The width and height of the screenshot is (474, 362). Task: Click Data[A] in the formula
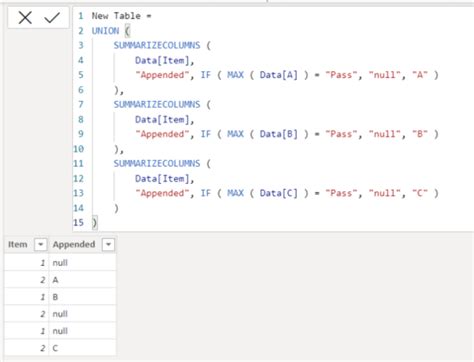(279, 75)
